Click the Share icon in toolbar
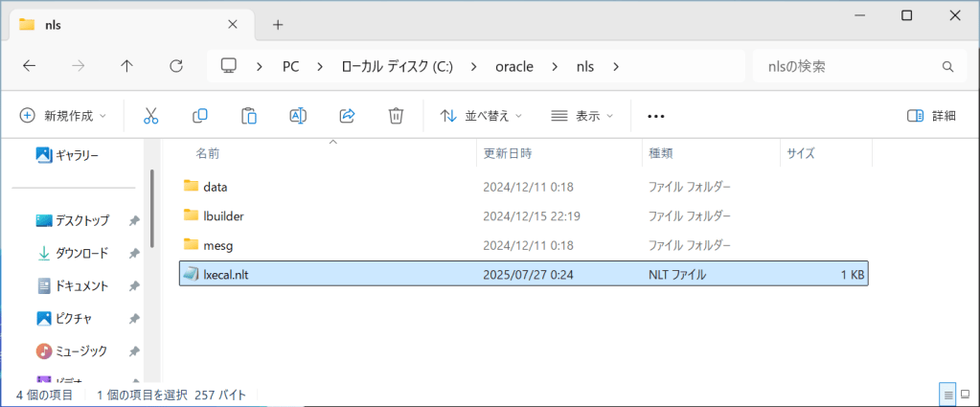This screenshot has width=980, height=407. click(347, 116)
